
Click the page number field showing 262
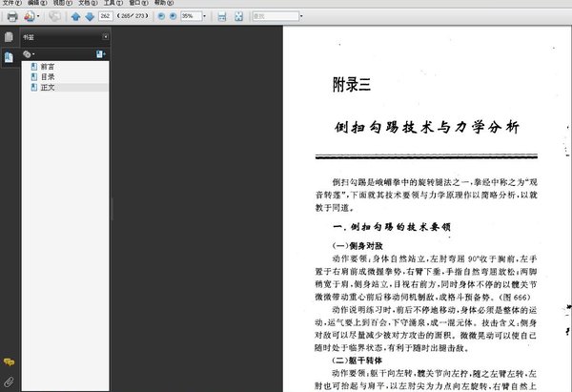click(x=106, y=16)
